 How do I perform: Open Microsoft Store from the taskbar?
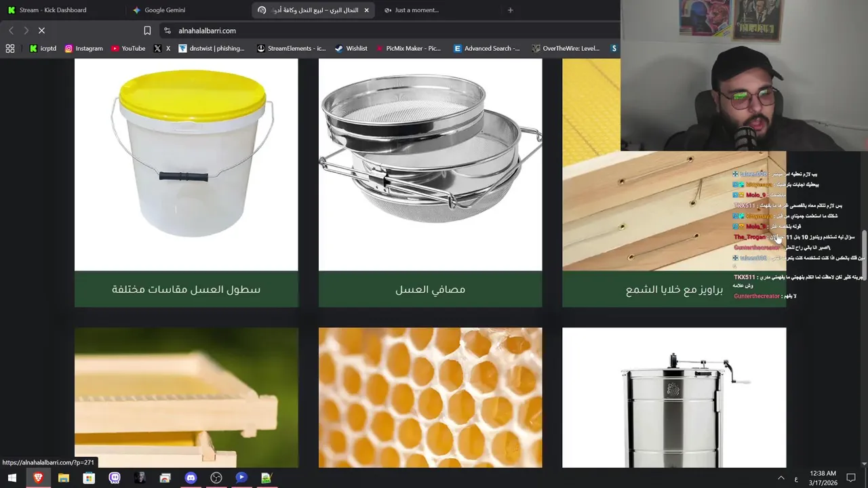coord(89,478)
